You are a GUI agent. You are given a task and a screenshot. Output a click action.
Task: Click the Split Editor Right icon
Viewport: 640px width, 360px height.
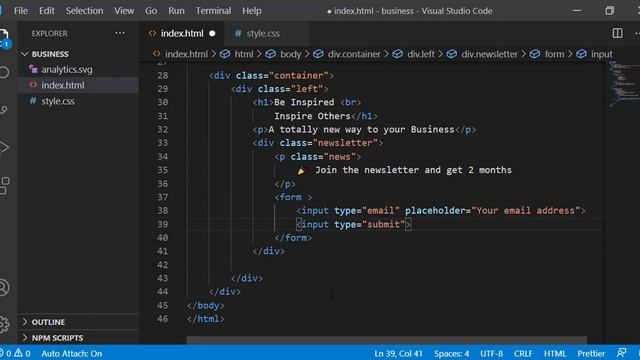(x=617, y=33)
